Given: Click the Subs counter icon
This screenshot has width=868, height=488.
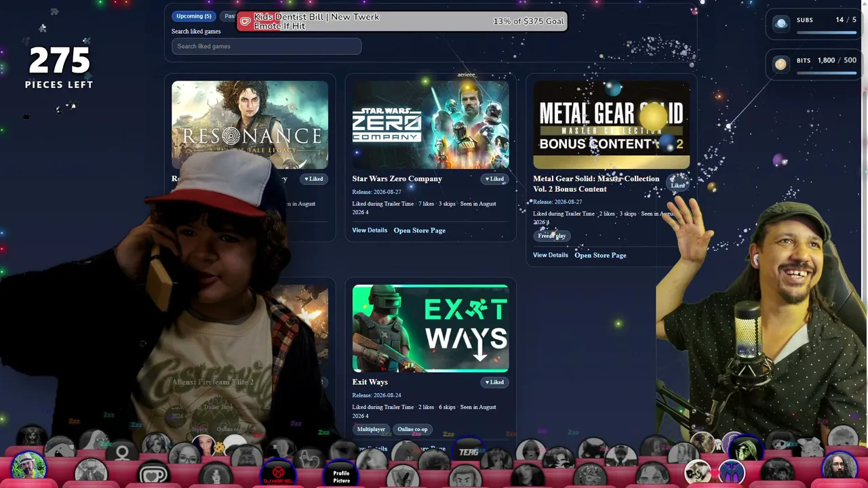Looking at the screenshot, I should coord(781,23).
